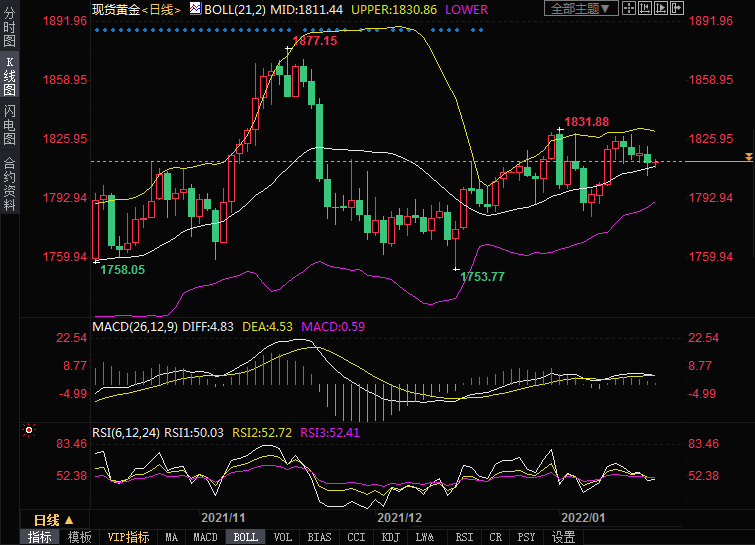The width and height of the screenshot is (755, 545).
Task: Switch to the 模板 tab
Action: tap(80, 537)
